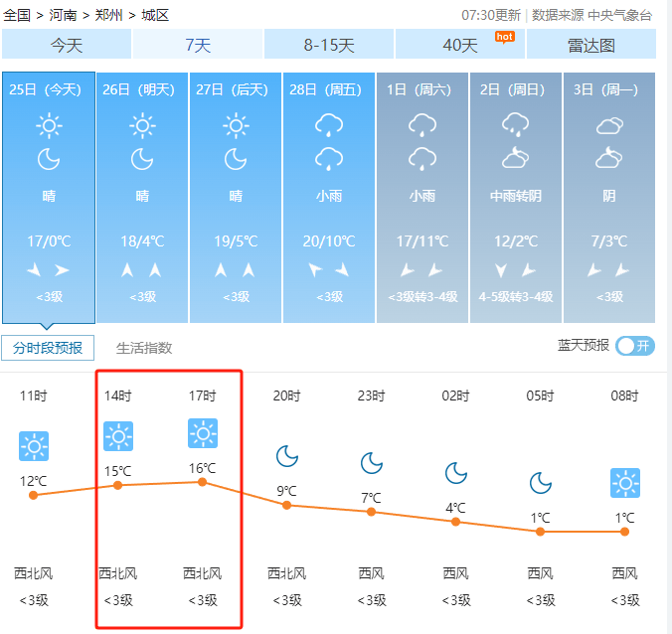Click the 16℃ point on temperature curve

(202, 482)
